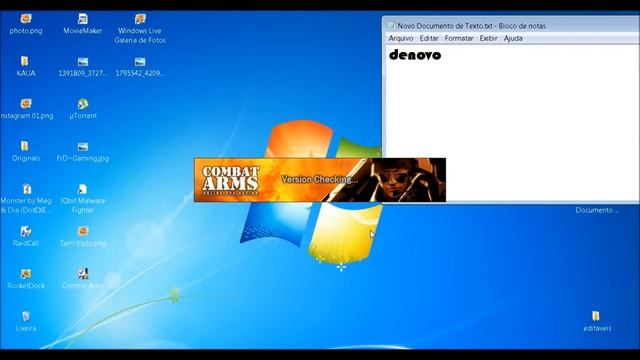Select the instagram 01.png file icon
This screenshot has width=640, height=360.
point(26,104)
